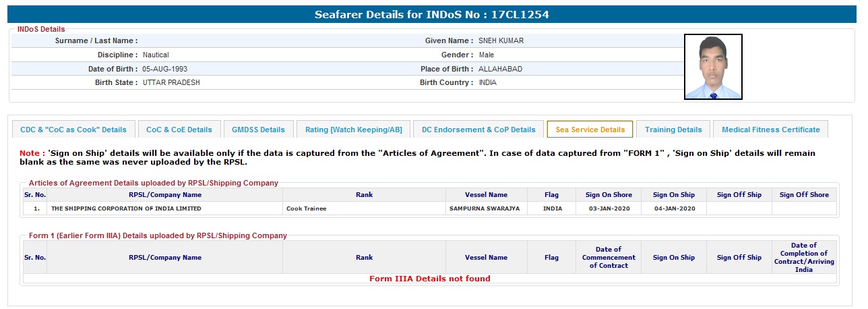Select the 03-JAN-2020 sign on shore date

pyautogui.click(x=609, y=208)
